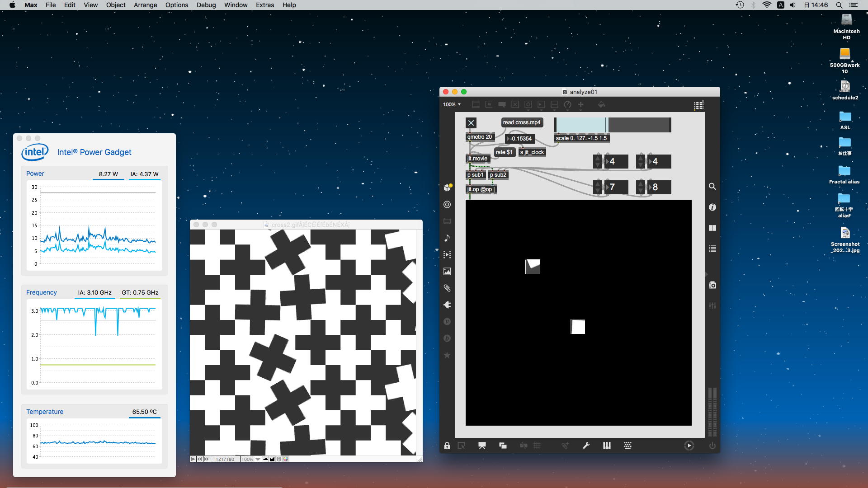
Task: Toggle the X toggle above qmetro
Action: coord(471,123)
